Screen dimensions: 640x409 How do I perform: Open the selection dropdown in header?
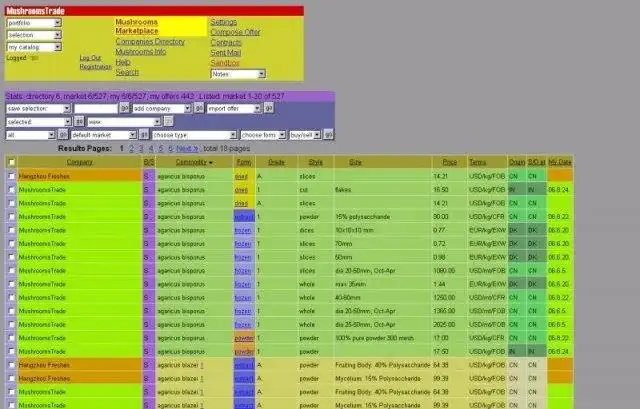[34, 35]
